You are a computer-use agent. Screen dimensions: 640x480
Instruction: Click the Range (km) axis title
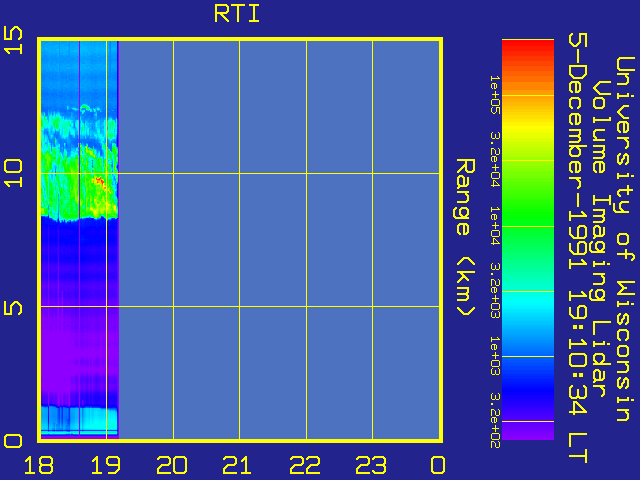tap(465, 238)
